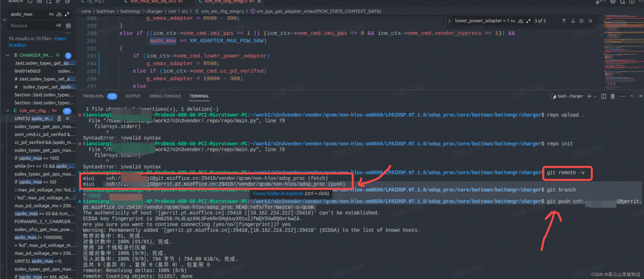644x279 pixels.
Task: Toggle Match Whole Word in find widget
Action: click(x=520, y=21)
